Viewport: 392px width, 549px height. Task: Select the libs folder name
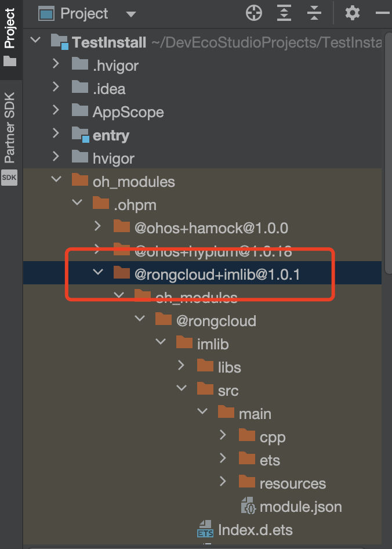pyautogui.click(x=229, y=367)
